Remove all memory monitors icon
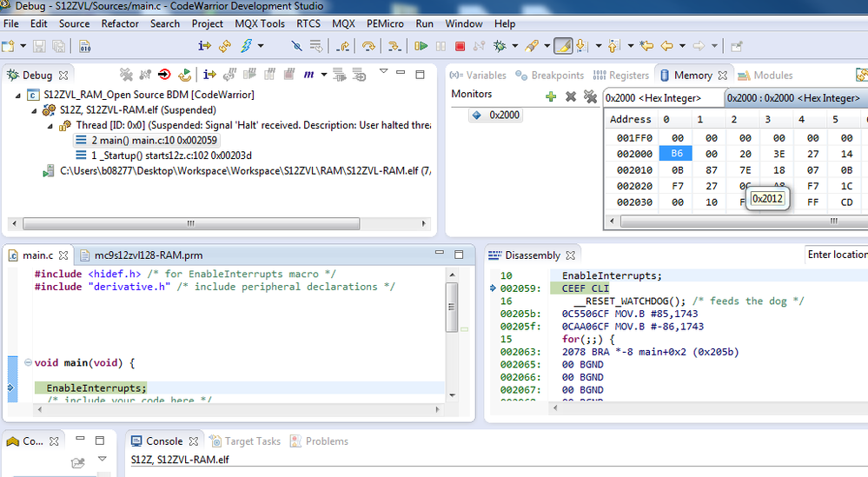This screenshot has height=477, width=868. [x=590, y=96]
